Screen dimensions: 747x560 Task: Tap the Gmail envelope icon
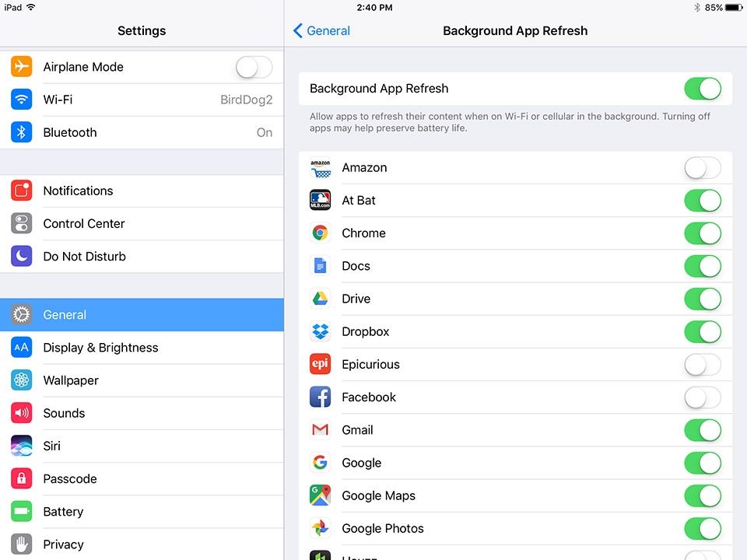pyautogui.click(x=320, y=430)
